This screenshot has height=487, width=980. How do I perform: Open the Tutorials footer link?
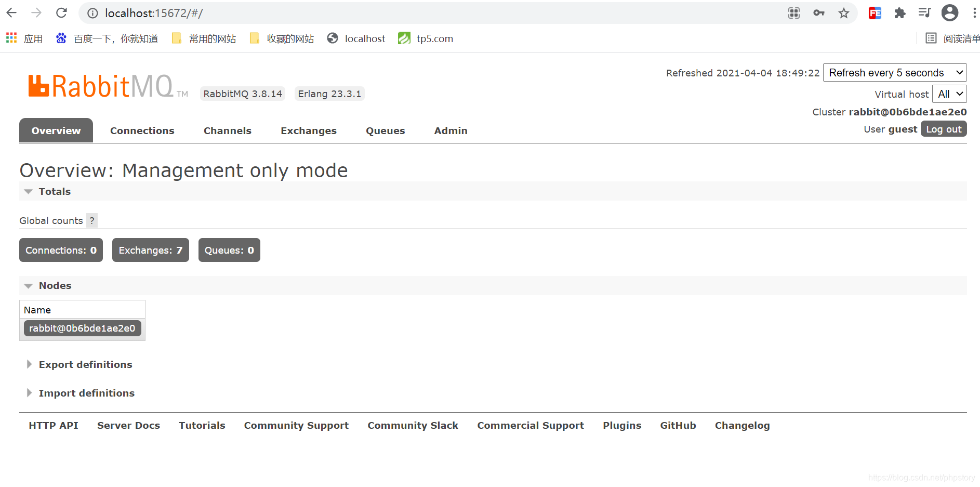[202, 425]
